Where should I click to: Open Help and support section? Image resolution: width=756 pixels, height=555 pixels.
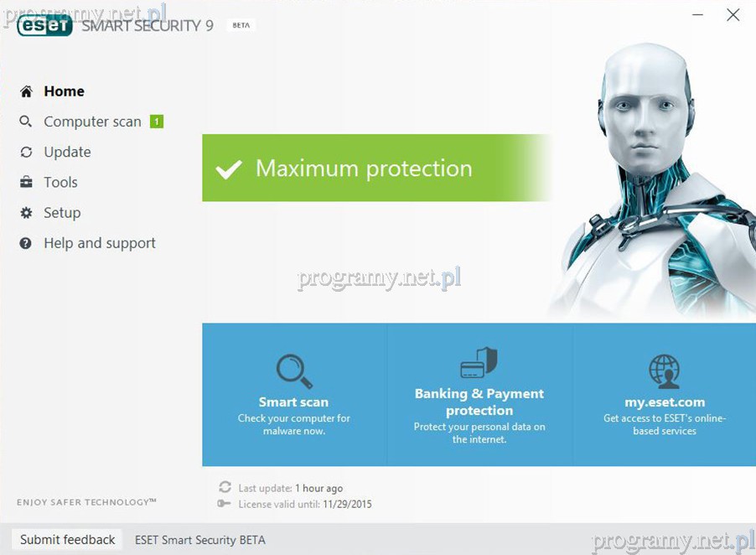[x=100, y=243]
